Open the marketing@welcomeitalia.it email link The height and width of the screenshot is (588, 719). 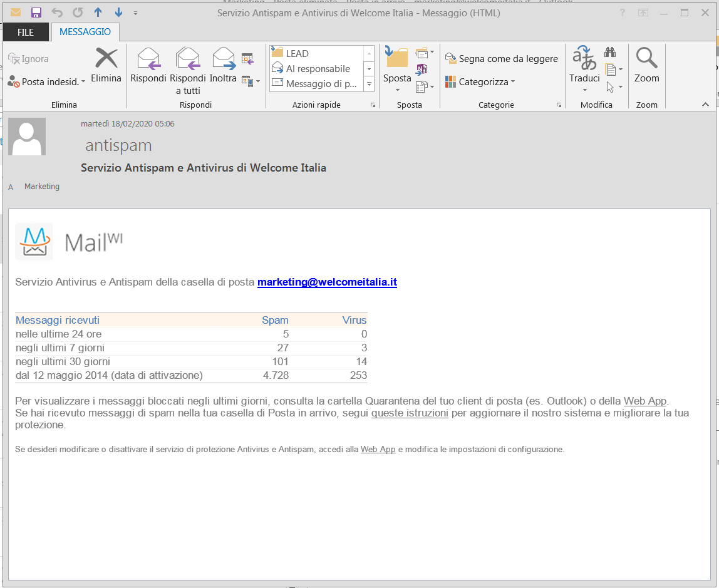pyautogui.click(x=327, y=282)
